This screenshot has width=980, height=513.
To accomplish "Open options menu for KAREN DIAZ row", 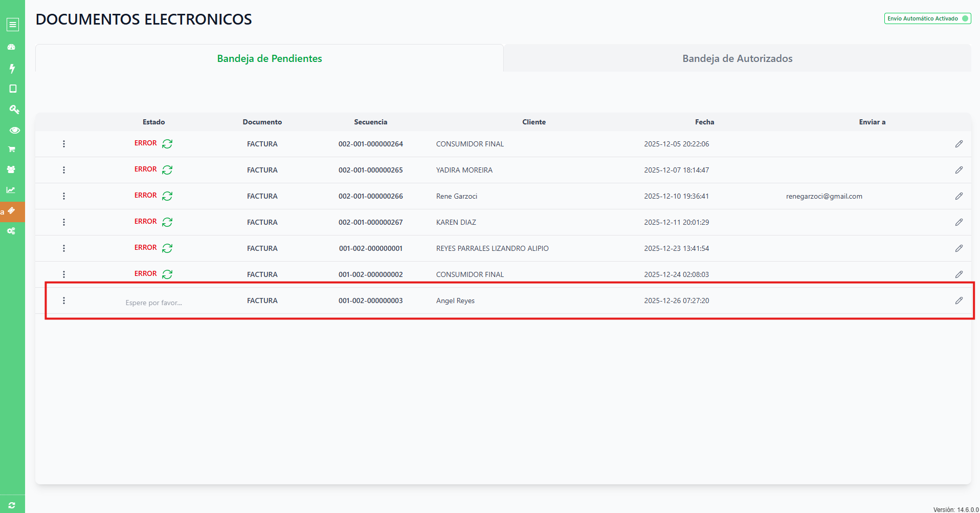I will click(64, 222).
